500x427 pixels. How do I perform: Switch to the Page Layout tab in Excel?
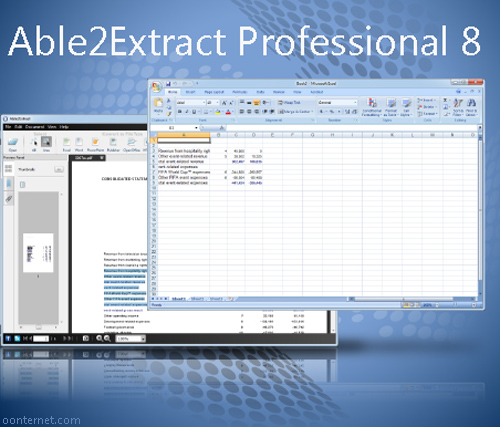click(214, 92)
